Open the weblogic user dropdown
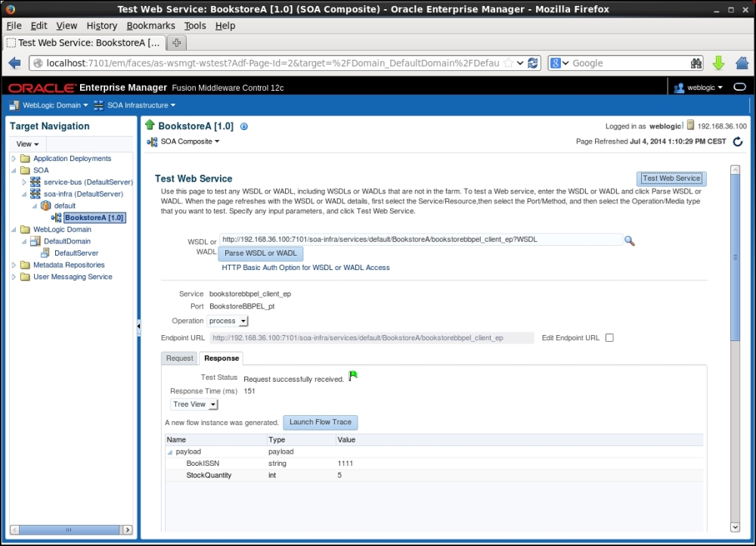Image resolution: width=756 pixels, height=546 pixels. click(x=705, y=87)
